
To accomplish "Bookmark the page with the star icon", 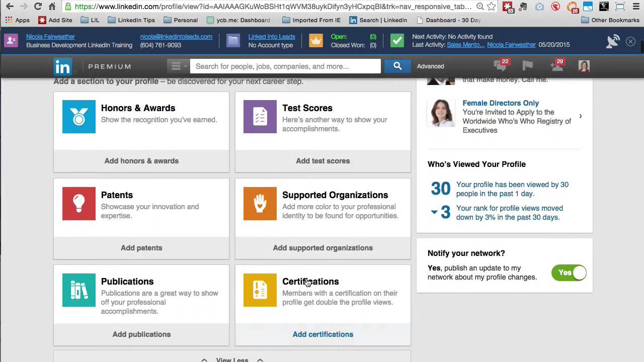I will tap(492, 7).
